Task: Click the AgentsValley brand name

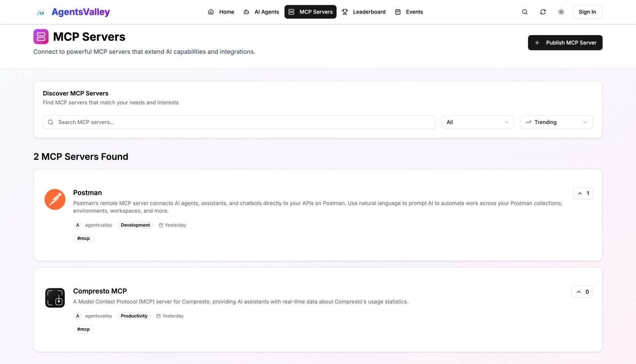Action: tap(81, 12)
